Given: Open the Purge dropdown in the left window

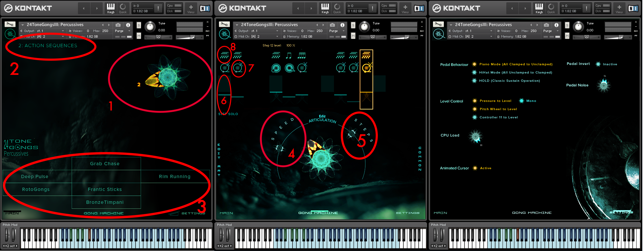Looking at the screenshot, I should [123, 31].
